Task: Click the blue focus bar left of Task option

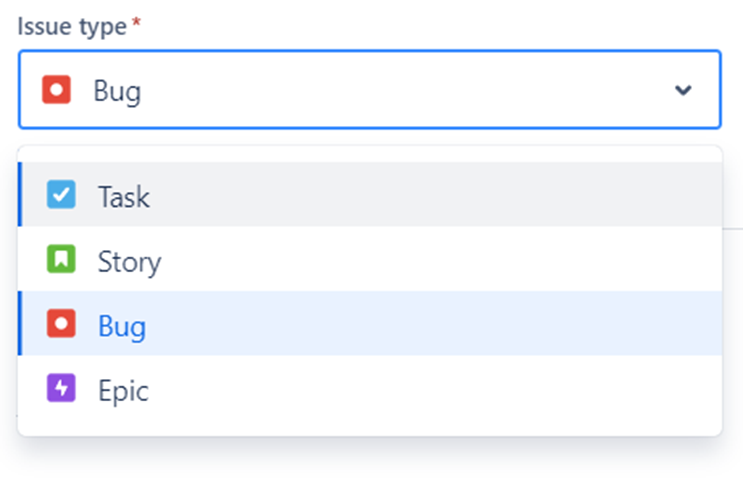Action: coord(20,194)
